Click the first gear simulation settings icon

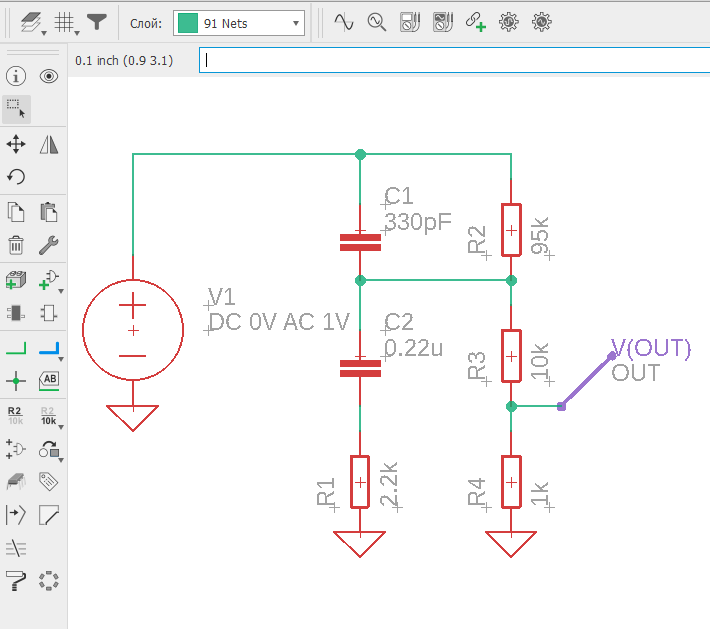509,22
